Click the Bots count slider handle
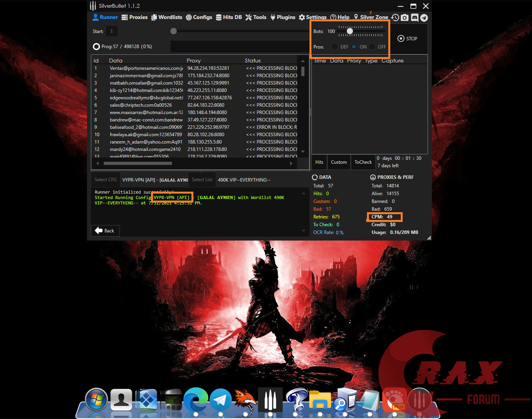The height and width of the screenshot is (419, 532). 350,31
